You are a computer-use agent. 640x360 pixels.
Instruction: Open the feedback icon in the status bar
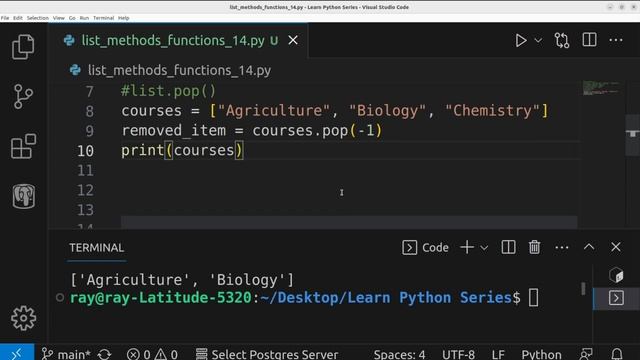tap(587, 354)
